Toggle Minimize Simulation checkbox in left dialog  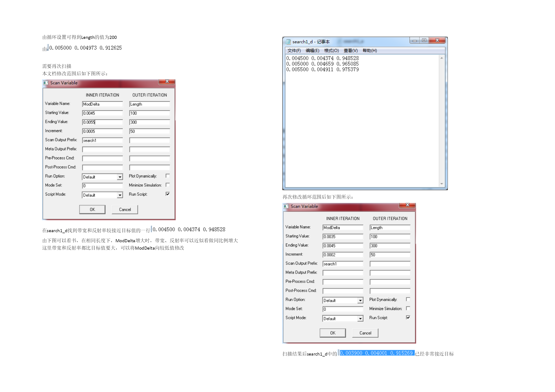click(x=168, y=185)
